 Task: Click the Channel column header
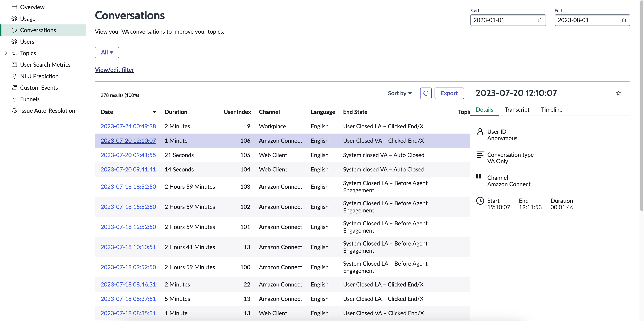click(269, 112)
